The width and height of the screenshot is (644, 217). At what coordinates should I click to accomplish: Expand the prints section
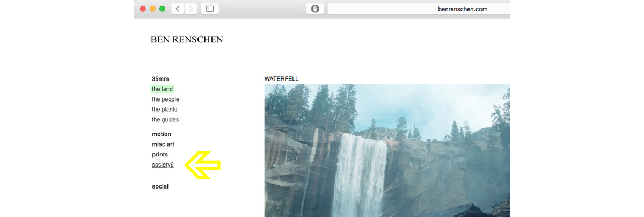click(x=160, y=155)
